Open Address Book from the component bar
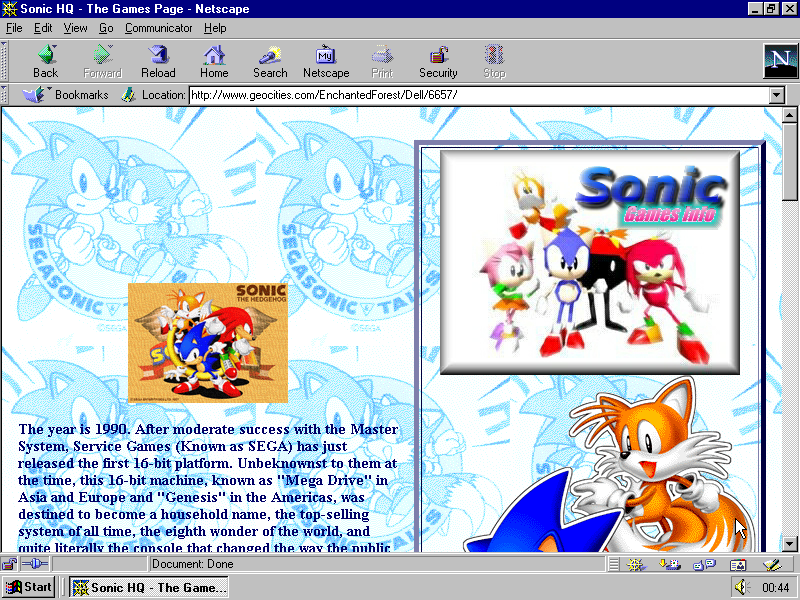Viewport: 800px width, 600px height. tap(738, 564)
